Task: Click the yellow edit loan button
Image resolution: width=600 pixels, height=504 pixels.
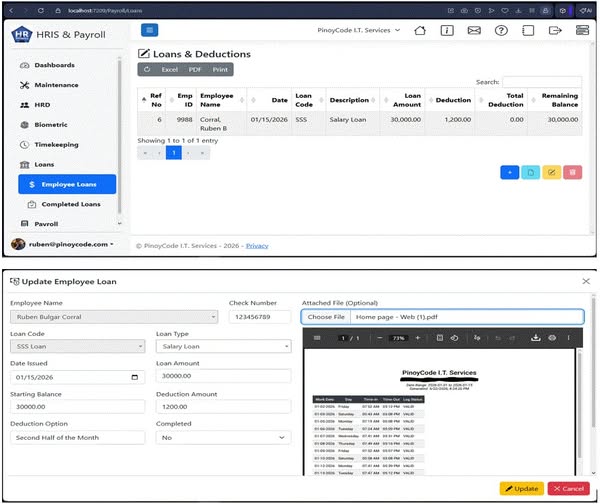Action: point(551,173)
